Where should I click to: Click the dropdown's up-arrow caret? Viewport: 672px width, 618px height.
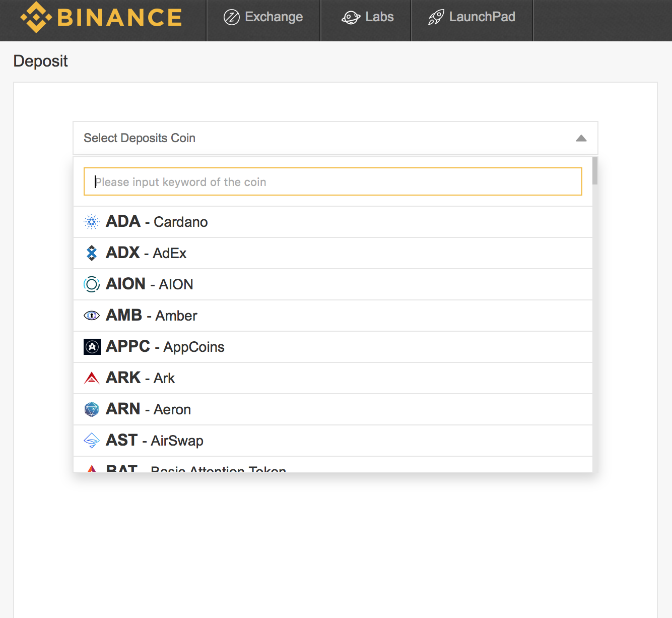pyautogui.click(x=581, y=138)
